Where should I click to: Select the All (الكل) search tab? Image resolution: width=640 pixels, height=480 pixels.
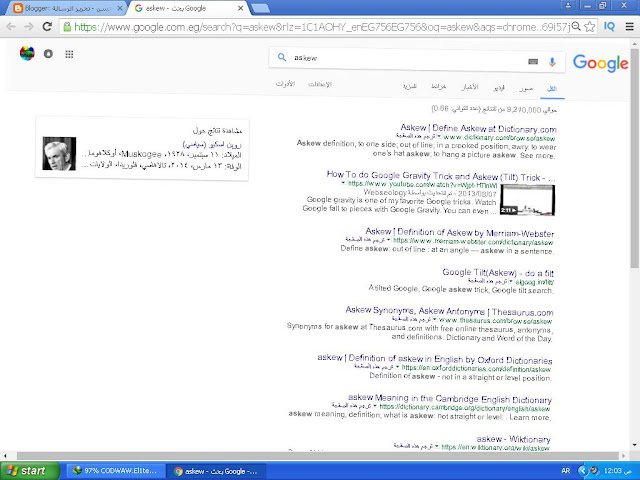[552, 89]
